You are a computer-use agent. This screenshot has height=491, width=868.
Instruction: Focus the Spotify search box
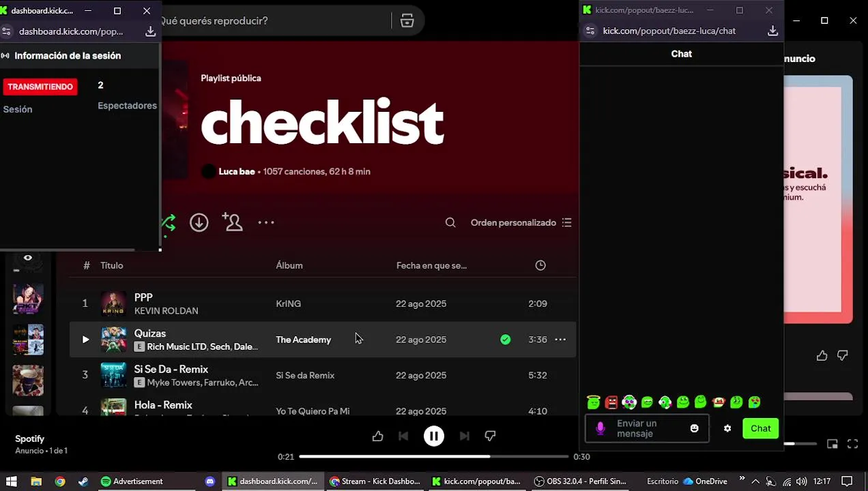click(273, 20)
